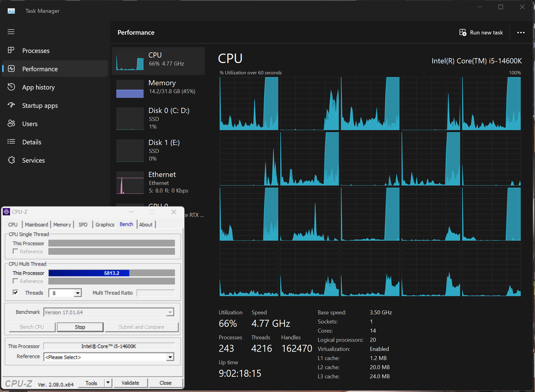Click the Run new task label

(486, 33)
